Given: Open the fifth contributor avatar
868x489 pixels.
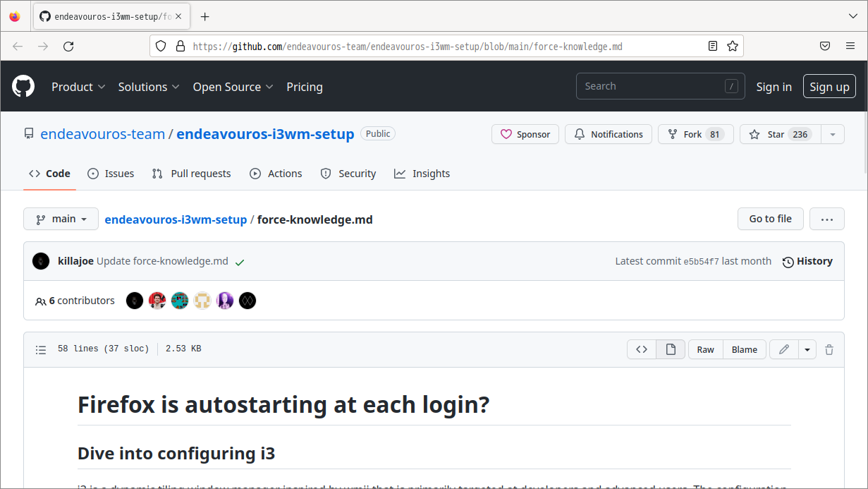Looking at the screenshot, I should (225, 301).
